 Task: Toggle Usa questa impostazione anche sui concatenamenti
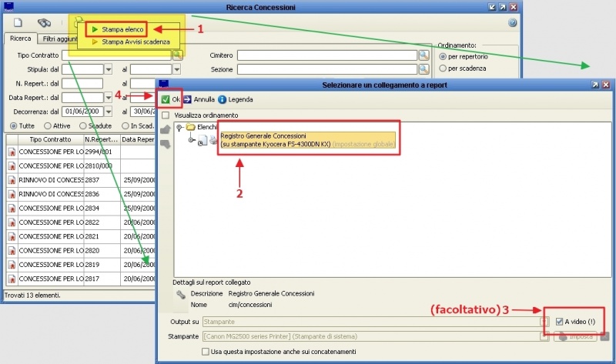tap(206, 352)
